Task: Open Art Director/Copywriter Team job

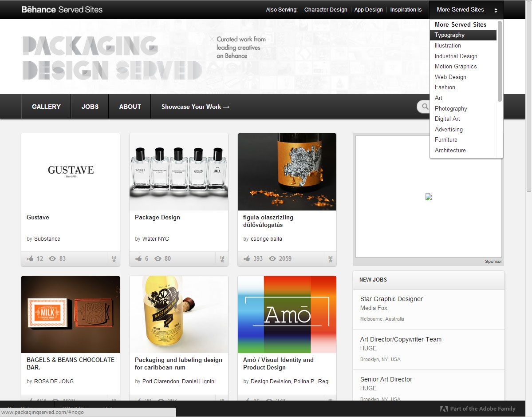Action: pos(401,339)
